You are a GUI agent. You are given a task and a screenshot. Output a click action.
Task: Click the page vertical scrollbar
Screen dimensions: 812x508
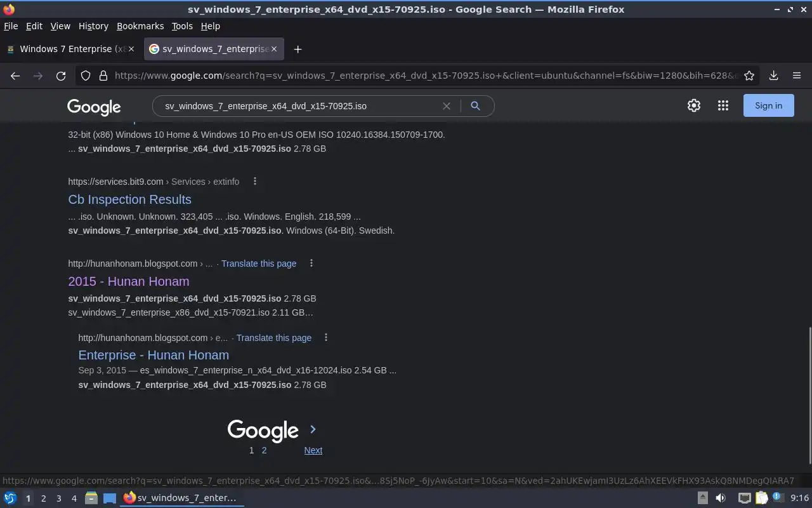point(809,395)
